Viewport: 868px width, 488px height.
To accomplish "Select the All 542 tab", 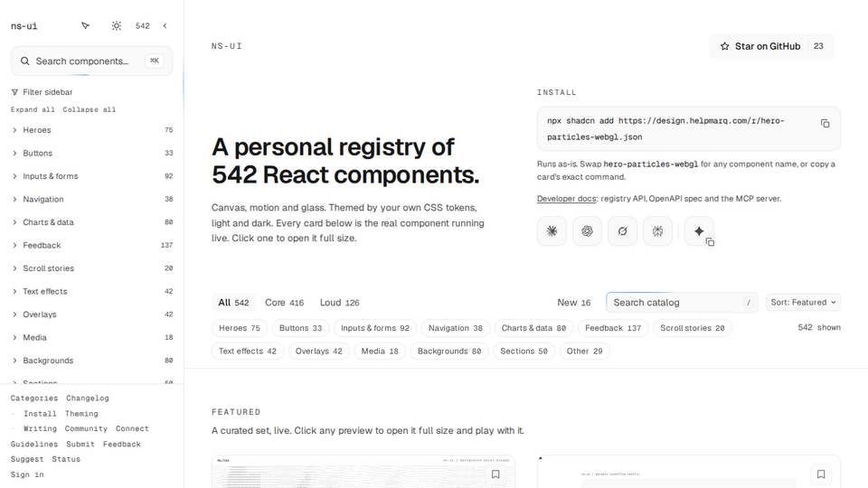I will (233, 303).
